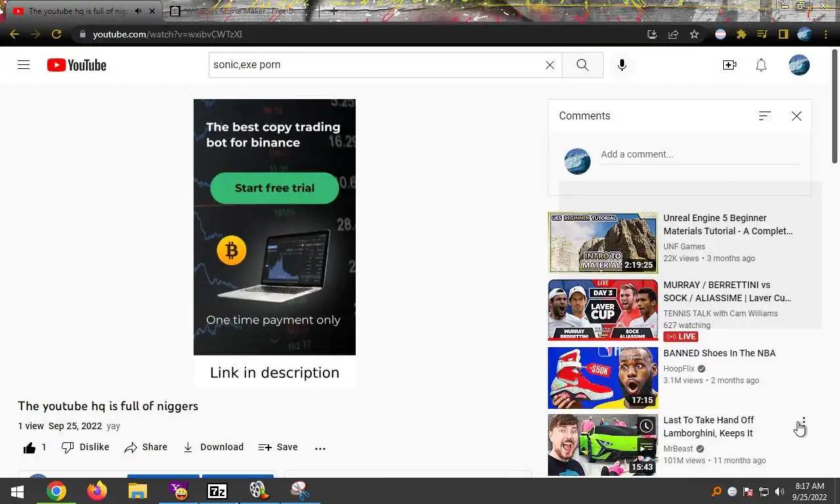840x504 pixels.
Task: Open YouTube notifications bell
Action: pos(761,65)
